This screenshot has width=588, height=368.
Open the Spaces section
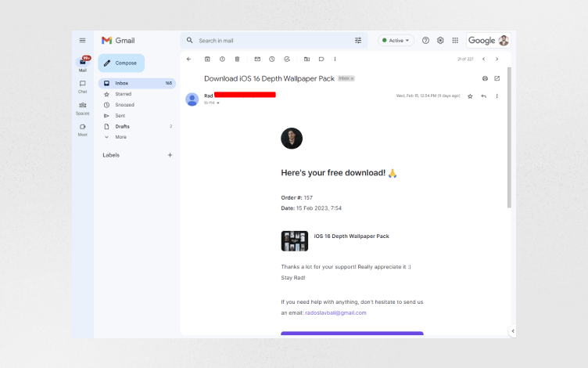click(83, 108)
